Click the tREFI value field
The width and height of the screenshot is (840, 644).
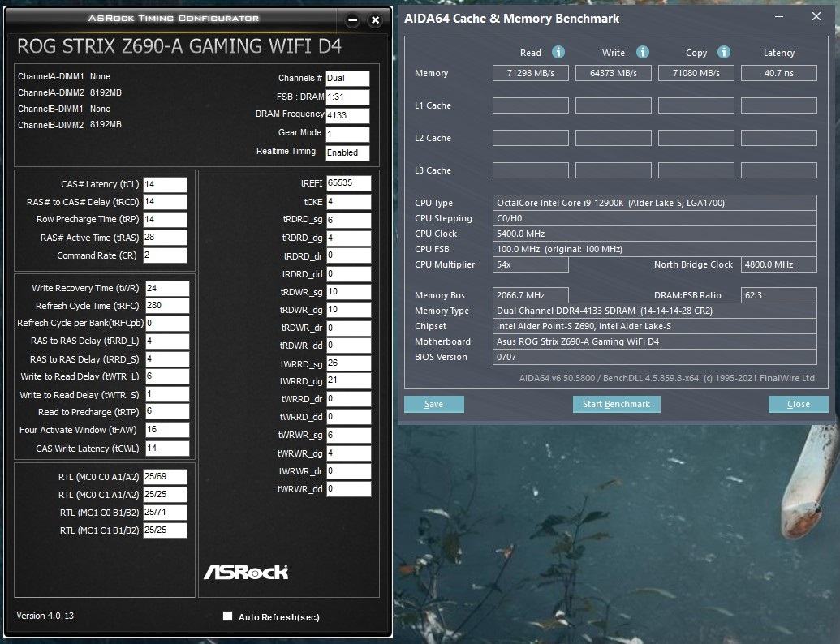pos(348,183)
